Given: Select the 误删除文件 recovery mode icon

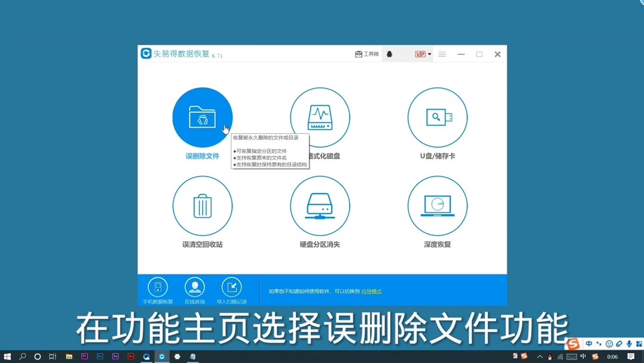Looking at the screenshot, I should click(202, 117).
